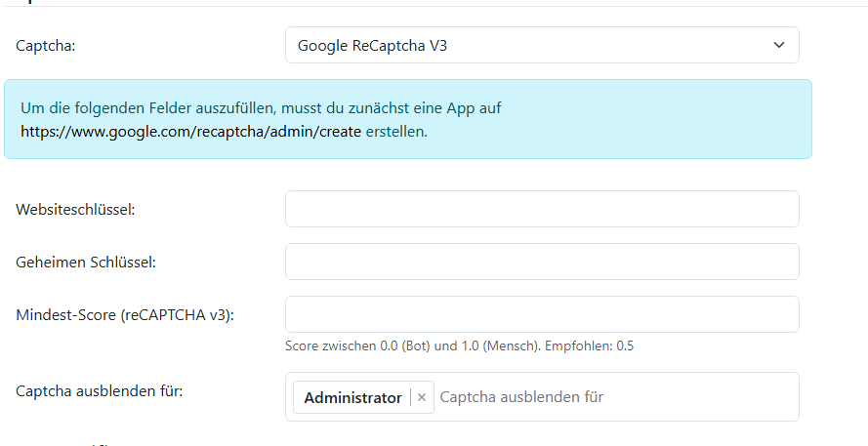Click into the Geheimen Schlüssel field
868x446 pixels.
(x=542, y=262)
